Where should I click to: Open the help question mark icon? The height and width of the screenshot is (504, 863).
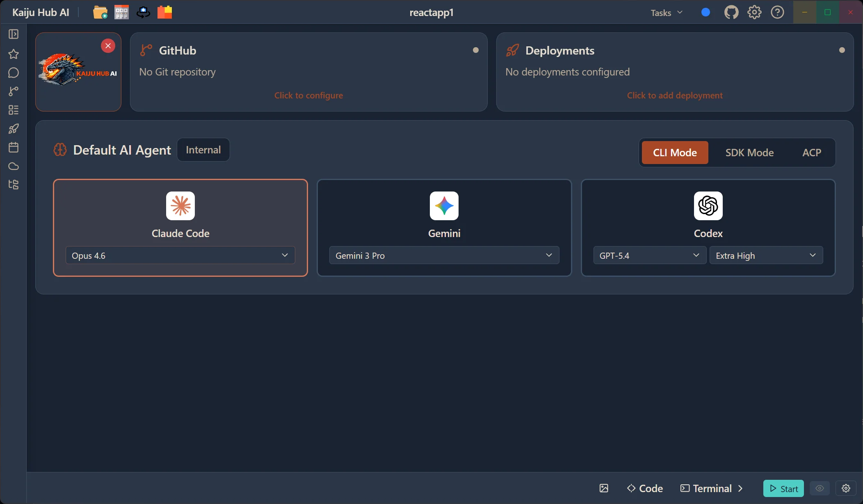coord(777,12)
